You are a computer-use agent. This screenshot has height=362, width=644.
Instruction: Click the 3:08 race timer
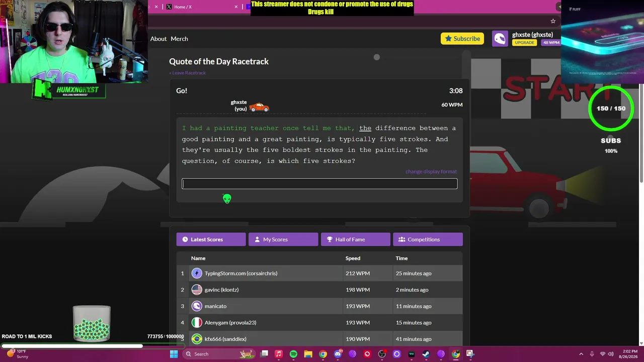[x=456, y=91]
